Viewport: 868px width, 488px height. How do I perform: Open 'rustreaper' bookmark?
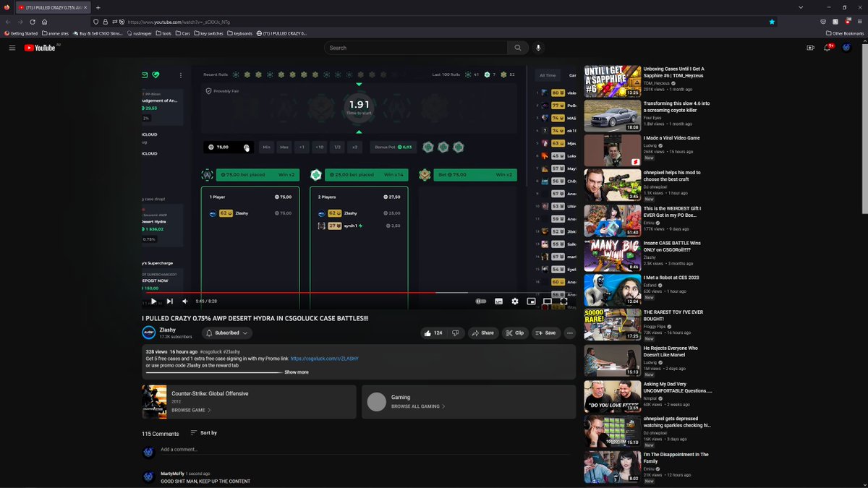(x=140, y=33)
